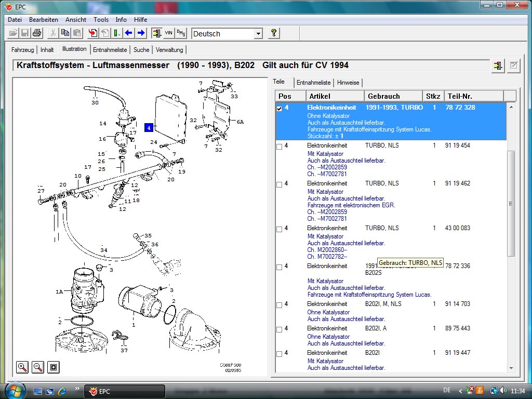Open the Bearbeiten menu
Viewport: 532px width, 399px height.
point(44,20)
